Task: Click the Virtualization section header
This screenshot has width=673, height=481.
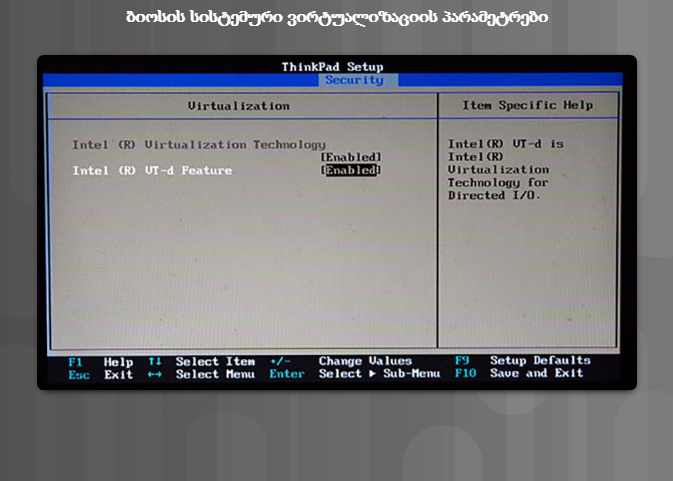Action: tap(239, 106)
